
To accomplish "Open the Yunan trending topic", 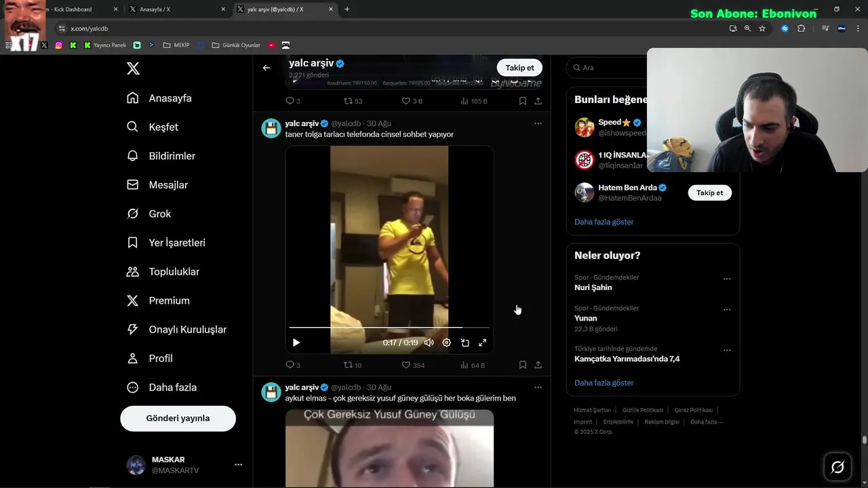I will 586,318.
